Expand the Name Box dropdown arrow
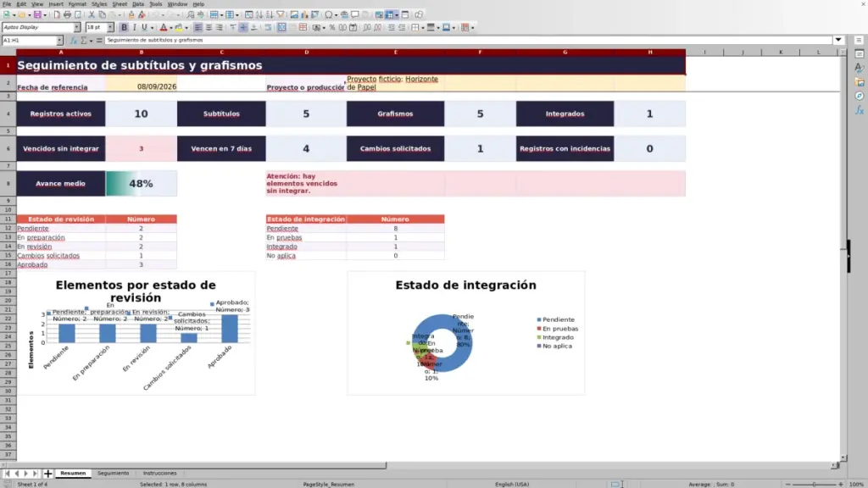 click(x=60, y=41)
